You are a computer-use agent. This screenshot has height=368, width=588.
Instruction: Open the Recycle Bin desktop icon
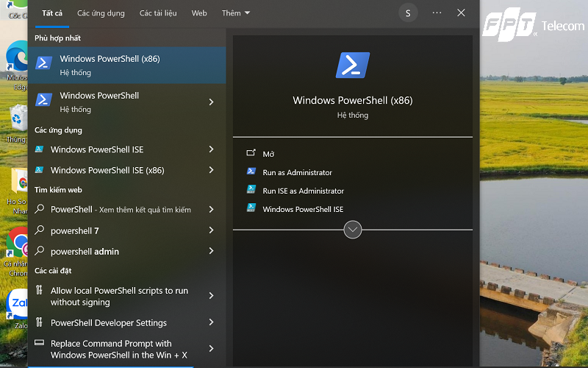pyautogui.click(x=16, y=124)
